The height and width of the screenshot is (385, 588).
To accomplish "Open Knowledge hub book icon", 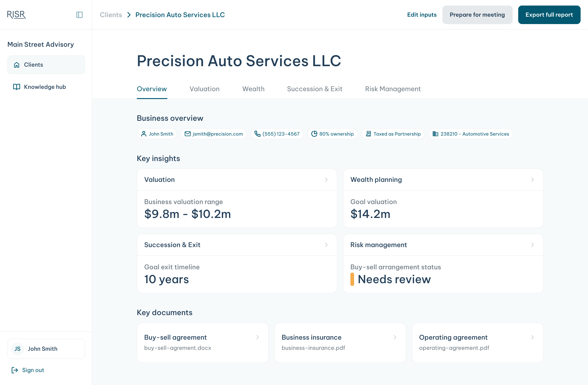I will (x=17, y=87).
